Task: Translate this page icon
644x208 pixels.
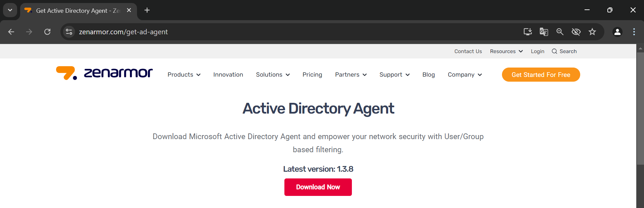Action: coord(544,32)
